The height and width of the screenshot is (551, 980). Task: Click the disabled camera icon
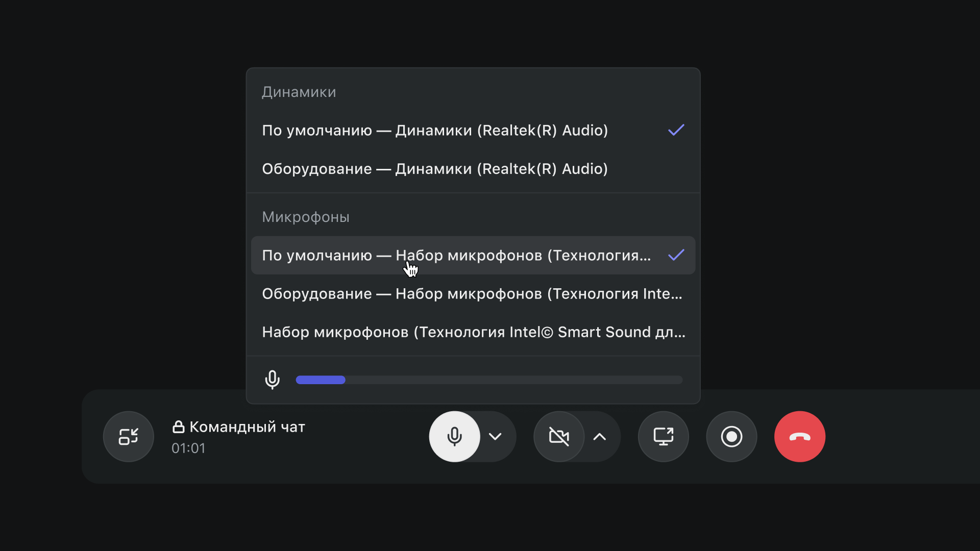click(x=559, y=436)
